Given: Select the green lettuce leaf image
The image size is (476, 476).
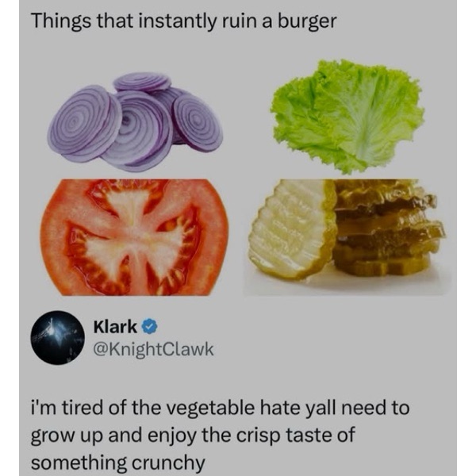Looking at the screenshot, I should tap(347, 118).
